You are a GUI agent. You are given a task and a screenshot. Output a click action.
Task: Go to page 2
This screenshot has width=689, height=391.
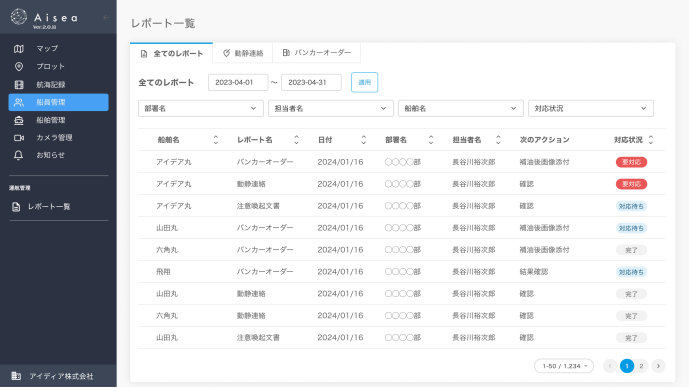(641, 366)
